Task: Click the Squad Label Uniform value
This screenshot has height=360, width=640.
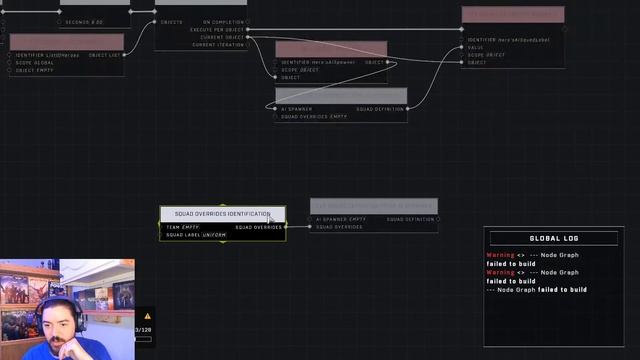Action: point(214,235)
